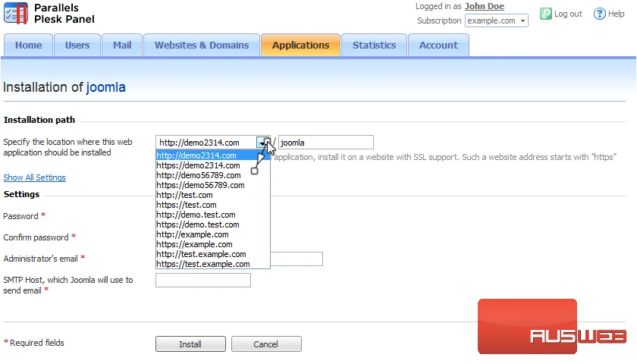The width and height of the screenshot is (637, 364).
Task: Click the Install button
Action: pyautogui.click(x=190, y=344)
